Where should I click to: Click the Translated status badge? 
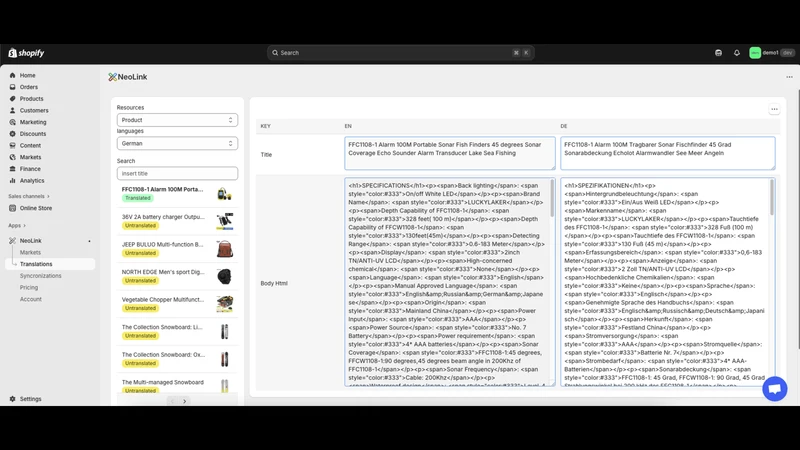pyautogui.click(x=138, y=198)
